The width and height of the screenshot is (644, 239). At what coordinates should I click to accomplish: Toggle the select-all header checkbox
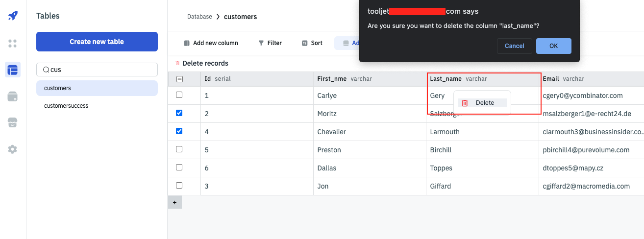click(179, 79)
